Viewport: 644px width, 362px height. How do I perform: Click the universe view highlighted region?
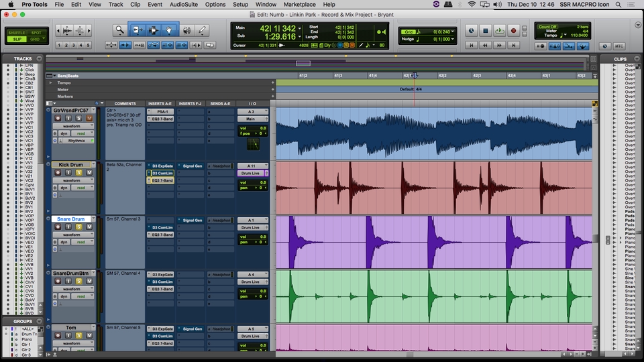(303, 63)
